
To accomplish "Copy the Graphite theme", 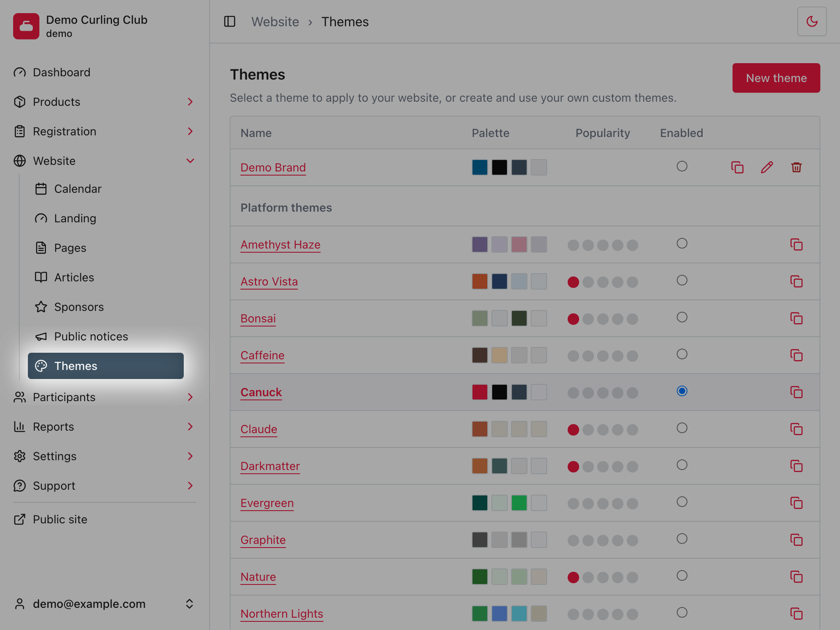I will 796,540.
